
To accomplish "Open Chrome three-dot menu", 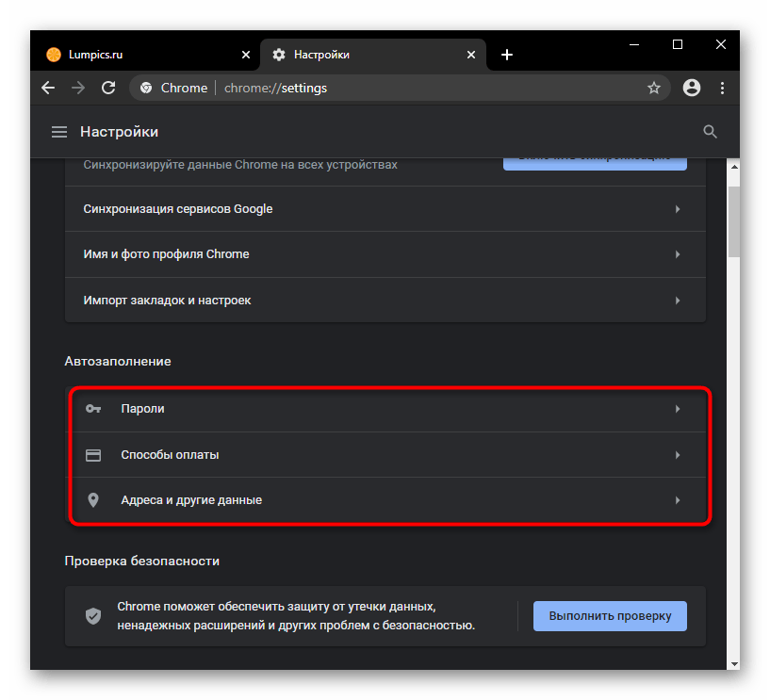I will tap(723, 88).
